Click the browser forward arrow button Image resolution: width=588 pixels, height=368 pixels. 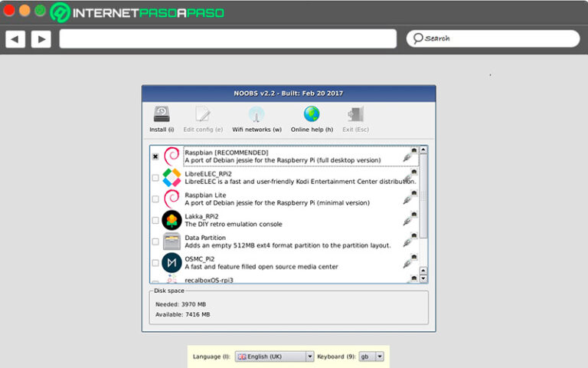41,39
